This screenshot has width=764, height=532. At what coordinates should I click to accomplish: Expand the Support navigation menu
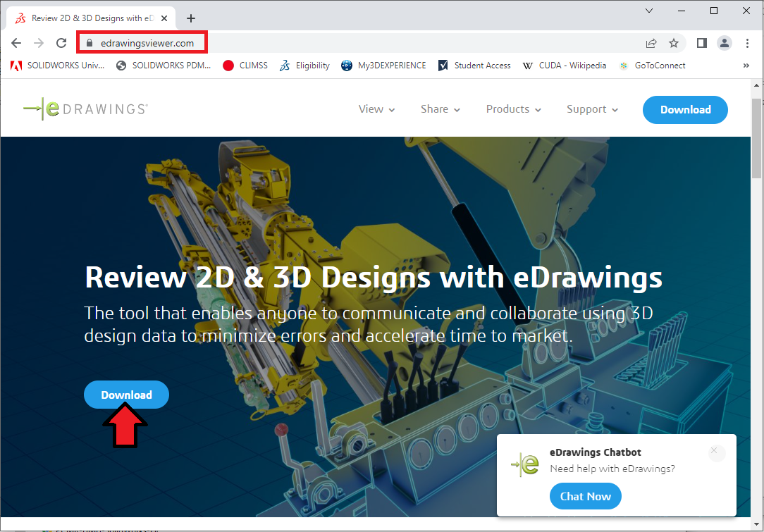tap(592, 109)
